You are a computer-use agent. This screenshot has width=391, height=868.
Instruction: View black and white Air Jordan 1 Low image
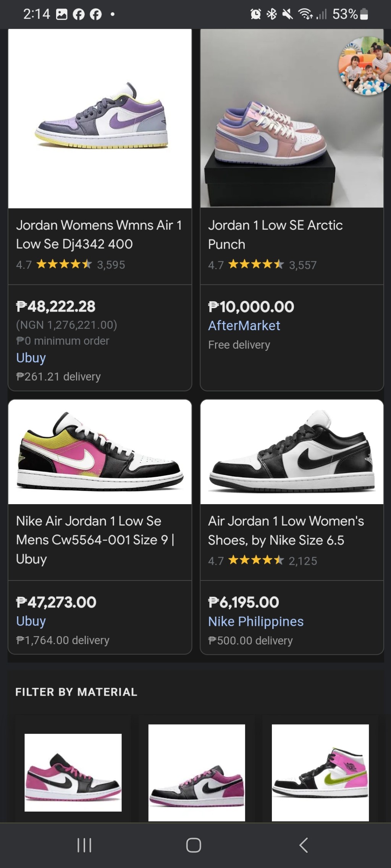click(x=292, y=452)
